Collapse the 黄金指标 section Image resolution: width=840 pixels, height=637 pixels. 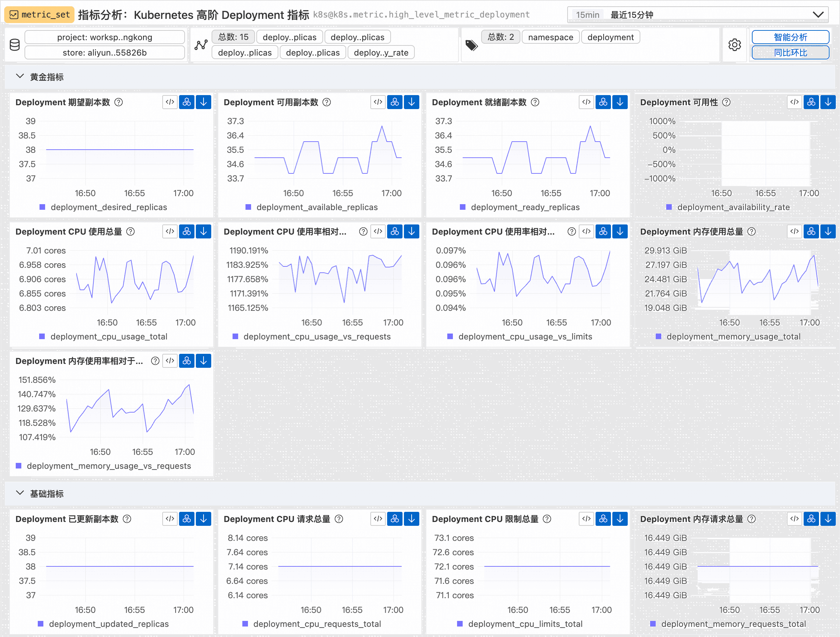[x=20, y=77]
